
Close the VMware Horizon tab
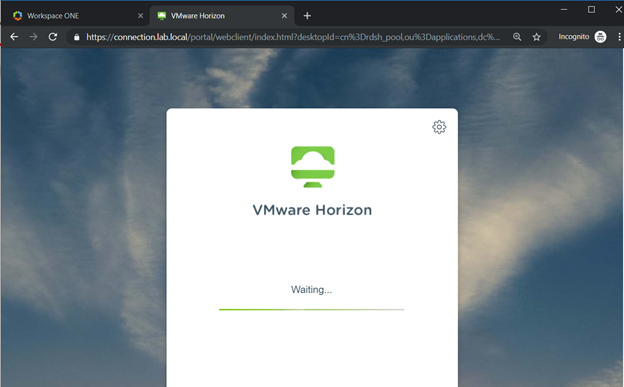284,16
